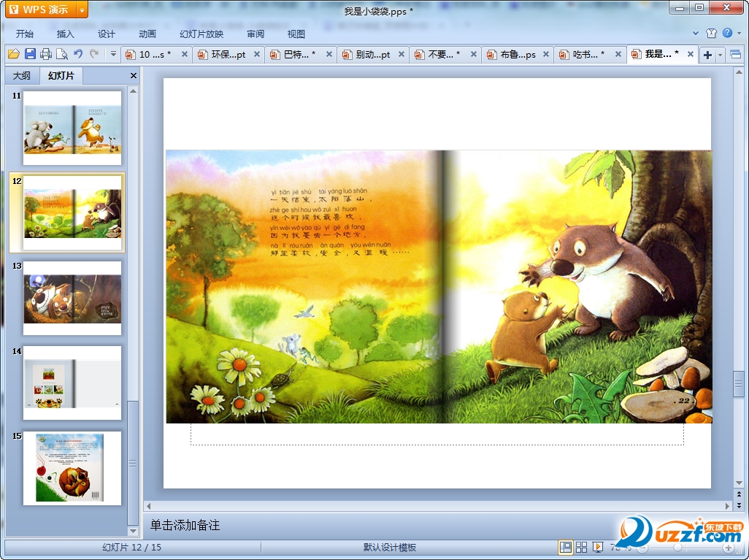Close the 不要... document tab
Screen dimensions: 749x560
473,55
